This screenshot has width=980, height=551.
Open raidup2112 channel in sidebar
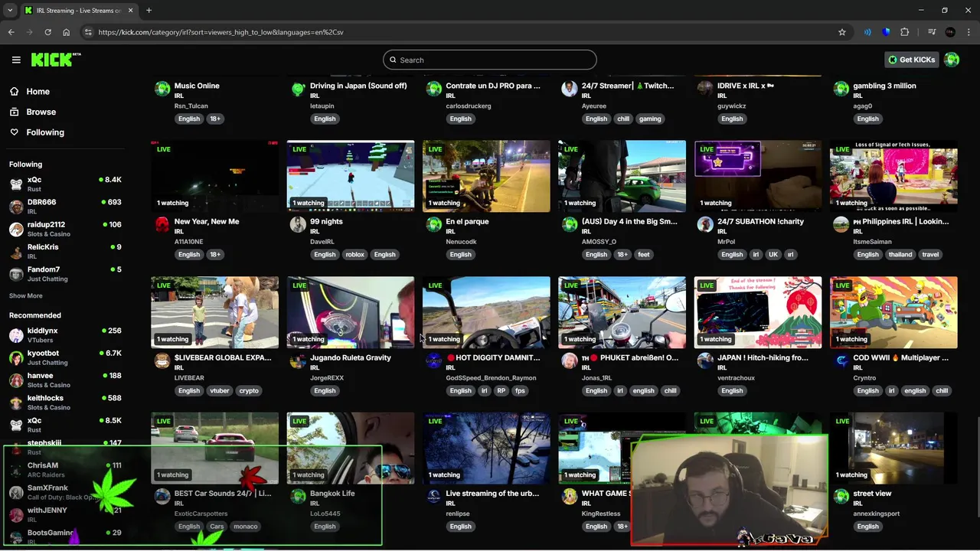[65, 229]
